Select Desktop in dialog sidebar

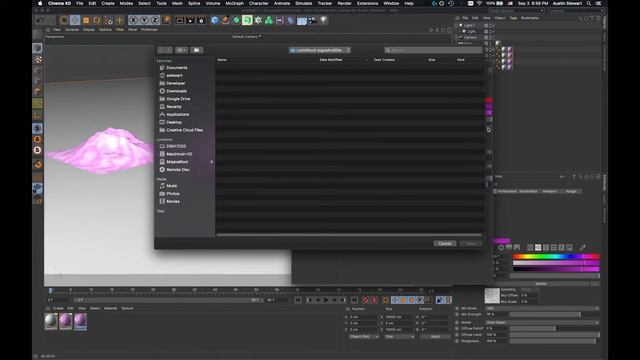[x=174, y=122]
